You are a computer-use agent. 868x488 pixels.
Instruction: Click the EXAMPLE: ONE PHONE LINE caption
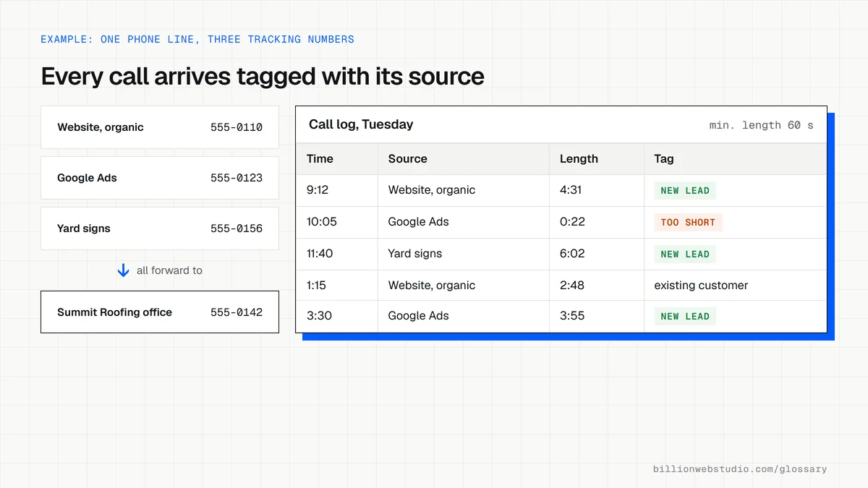pyautogui.click(x=197, y=39)
